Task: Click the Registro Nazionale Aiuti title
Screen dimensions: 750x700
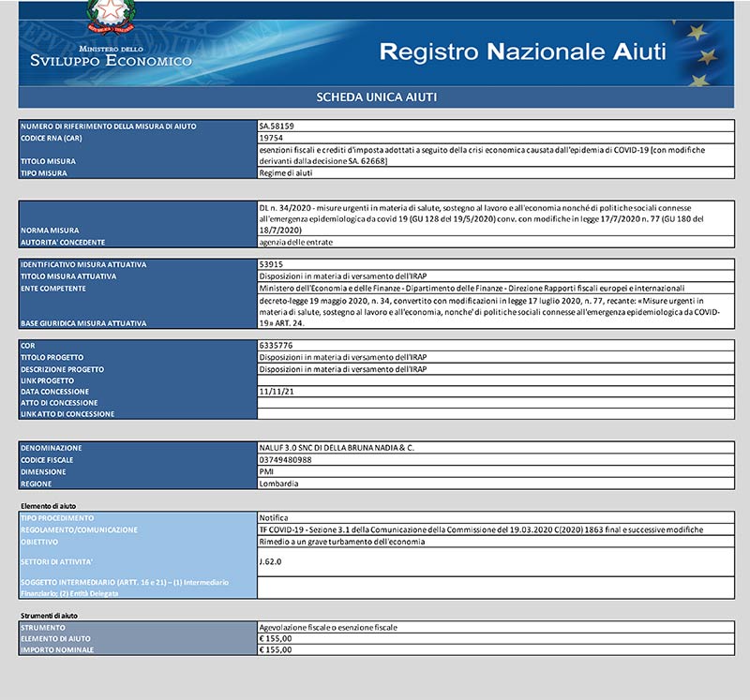Action: pyautogui.click(x=522, y=51)
